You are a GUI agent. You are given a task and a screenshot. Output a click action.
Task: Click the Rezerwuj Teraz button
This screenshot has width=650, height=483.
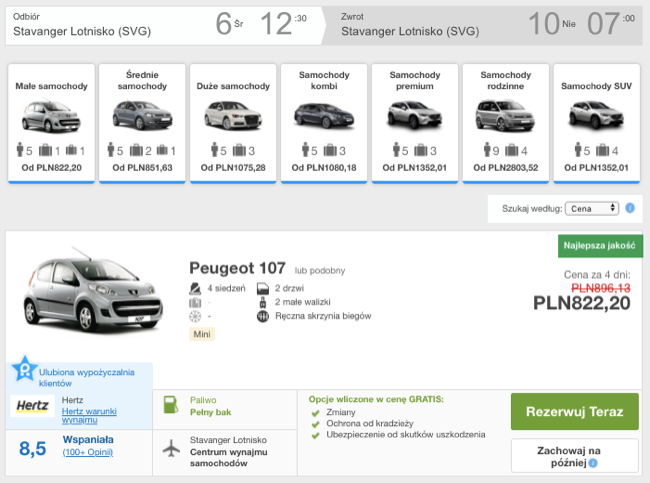[575, 411]
